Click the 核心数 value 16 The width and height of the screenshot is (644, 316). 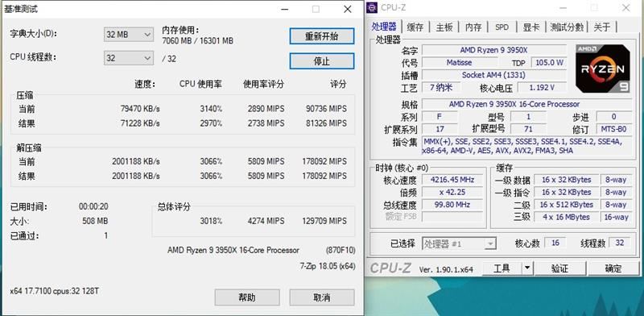tap(555, 243)
